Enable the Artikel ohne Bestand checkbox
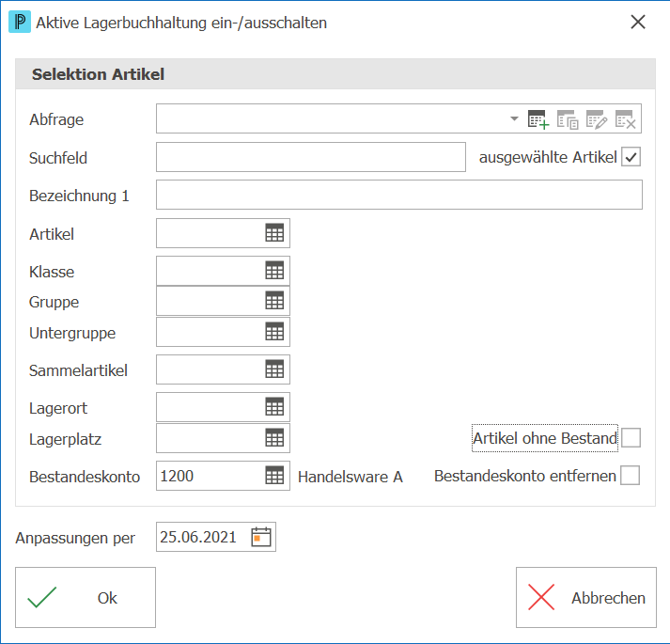670x644 pixels. (x=631, y=438)
